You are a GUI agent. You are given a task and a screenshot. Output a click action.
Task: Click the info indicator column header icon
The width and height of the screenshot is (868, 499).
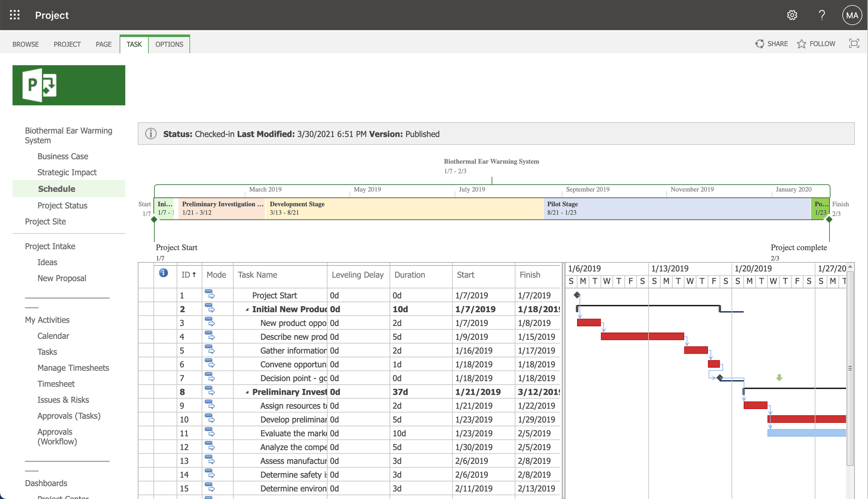click(x=163, y=273)
